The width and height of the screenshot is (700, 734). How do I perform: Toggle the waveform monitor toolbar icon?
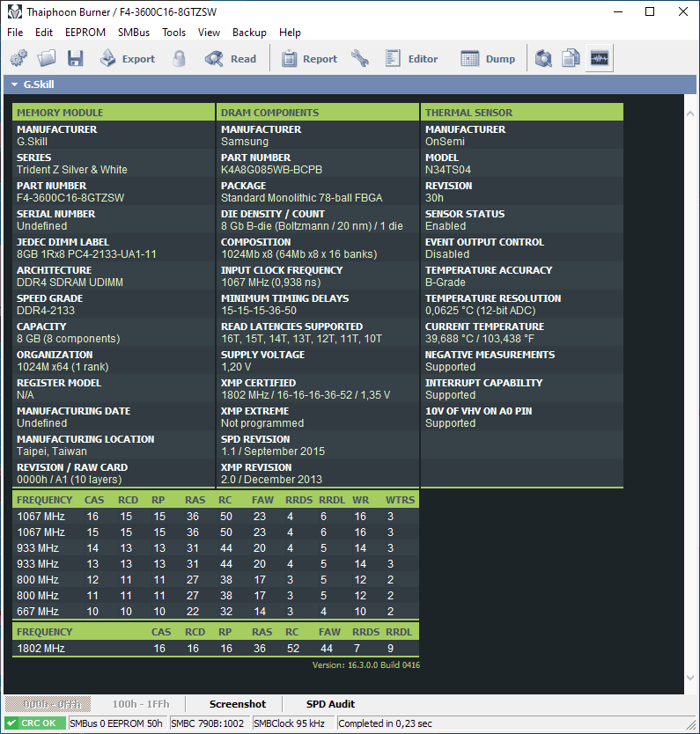coord(600,58)
